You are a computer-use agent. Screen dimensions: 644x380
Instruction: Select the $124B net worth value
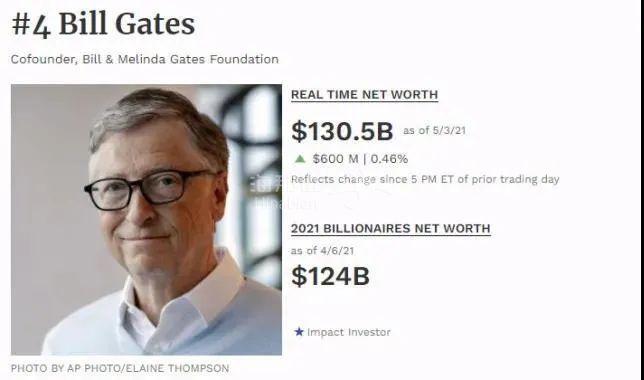tap(330, 276)
